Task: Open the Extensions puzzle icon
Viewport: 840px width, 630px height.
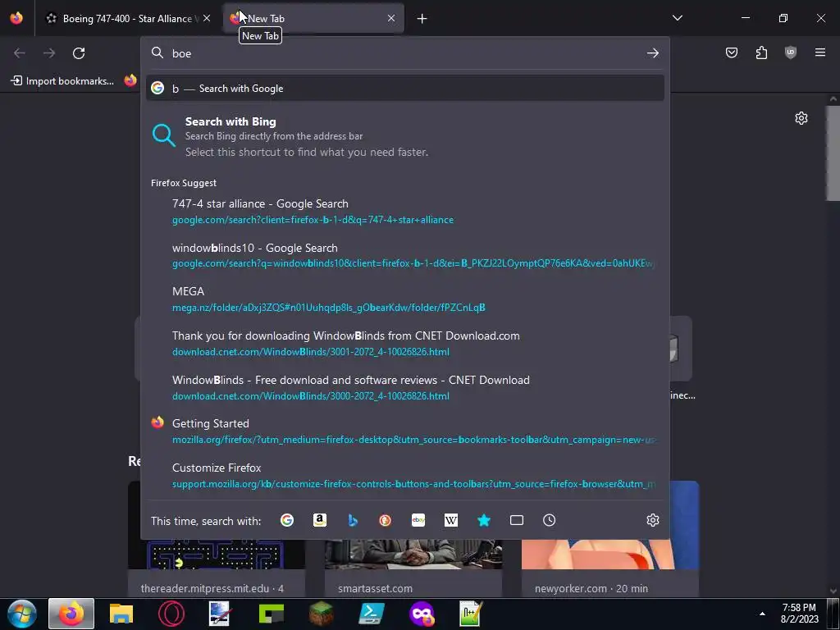Action: (761, 52)
